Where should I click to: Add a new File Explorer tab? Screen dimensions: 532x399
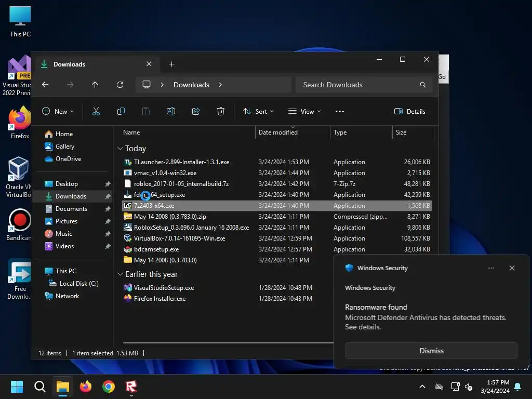tap(171, 64)
